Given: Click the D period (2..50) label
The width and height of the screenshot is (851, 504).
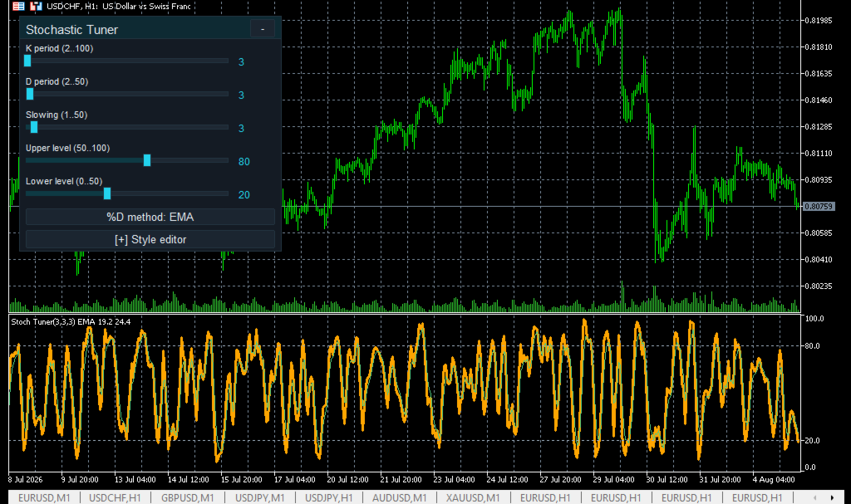Looking at the screenshot, I should [x=57, y=81].
